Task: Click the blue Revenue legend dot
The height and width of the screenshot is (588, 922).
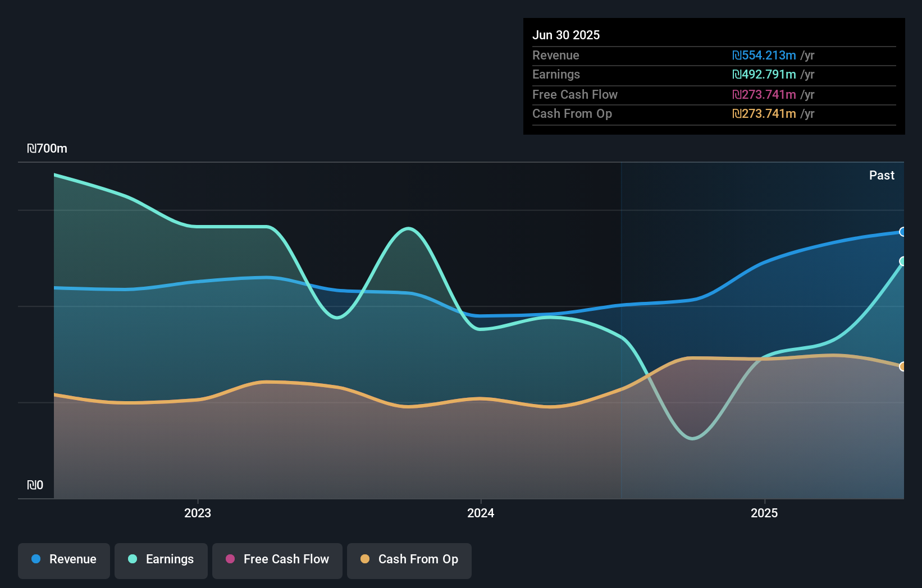Action: 36,559
